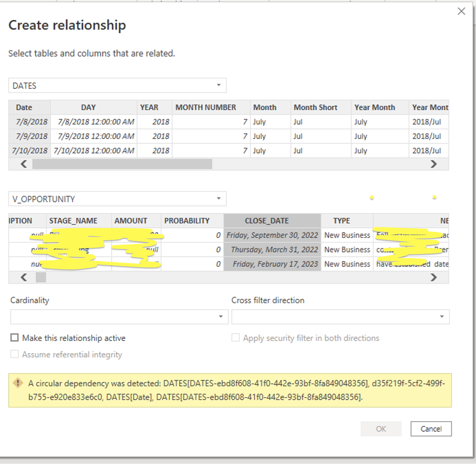This screenshot has height=464, width=476.
Task: Click the Cancel button
Action: click(431, 429)
